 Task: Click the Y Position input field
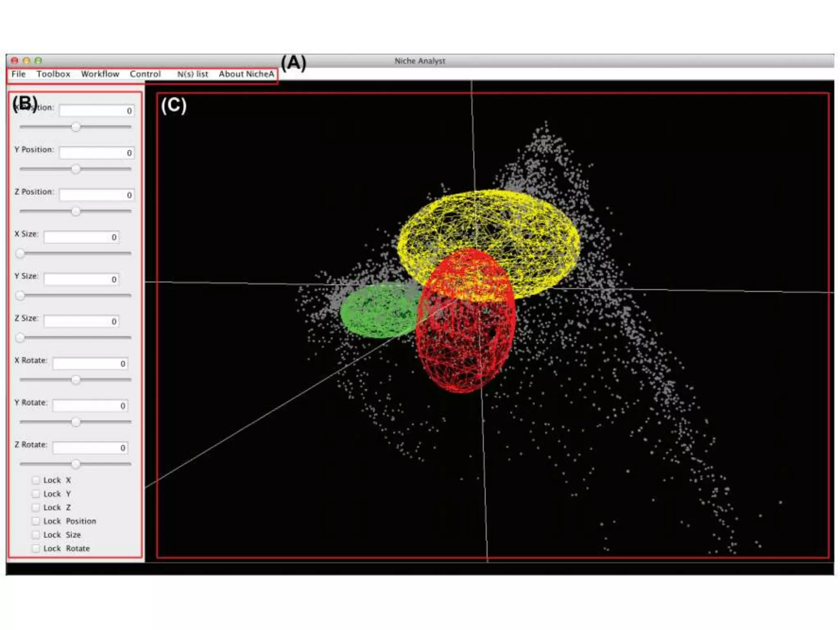point(96,153)
